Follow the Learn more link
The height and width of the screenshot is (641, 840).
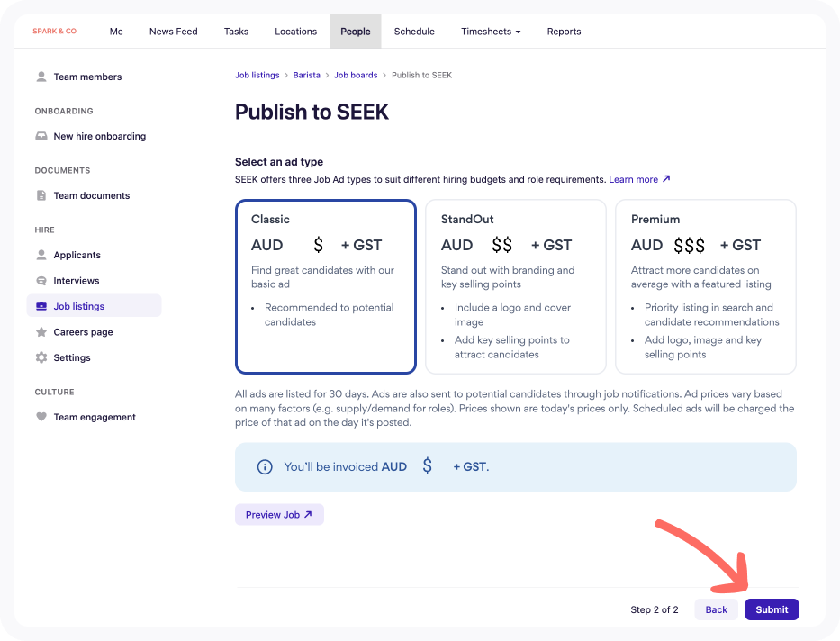[633, 179]
